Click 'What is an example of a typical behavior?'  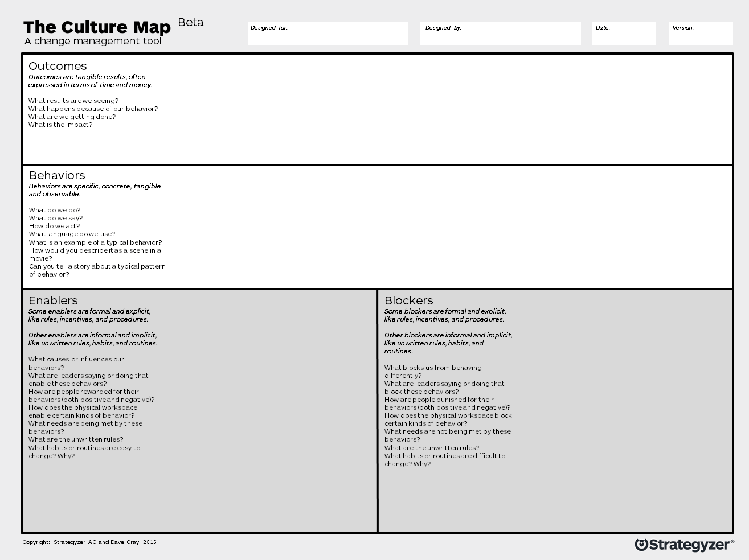[96, 242]
